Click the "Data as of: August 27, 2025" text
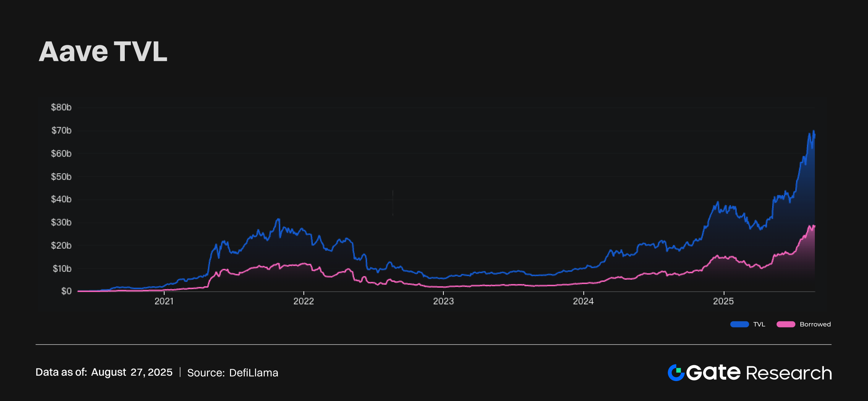The image size is (868, 401). pos(104,372)
